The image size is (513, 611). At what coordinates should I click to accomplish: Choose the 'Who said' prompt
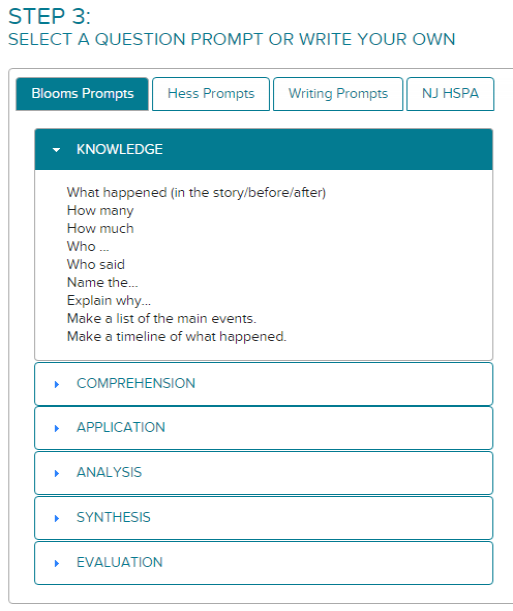click(96, 264)
